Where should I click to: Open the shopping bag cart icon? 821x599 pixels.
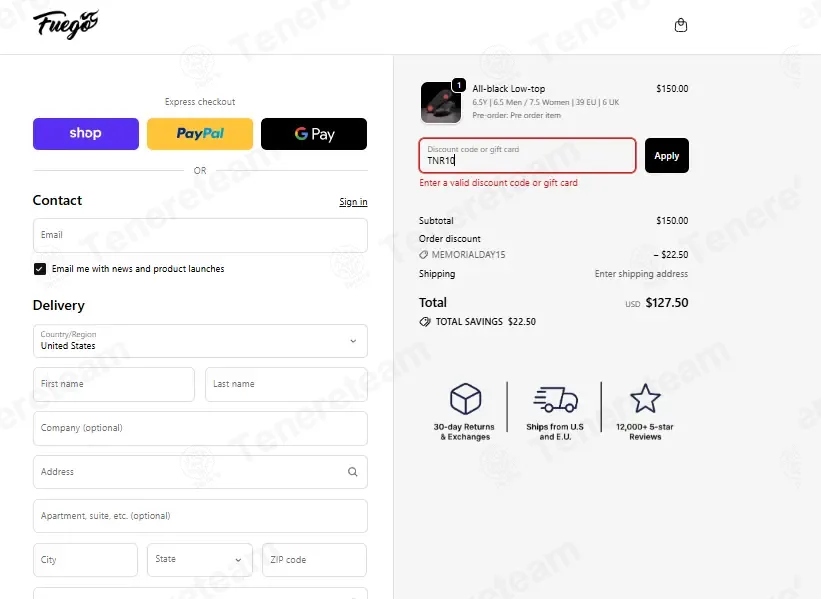tap(681, 25)
